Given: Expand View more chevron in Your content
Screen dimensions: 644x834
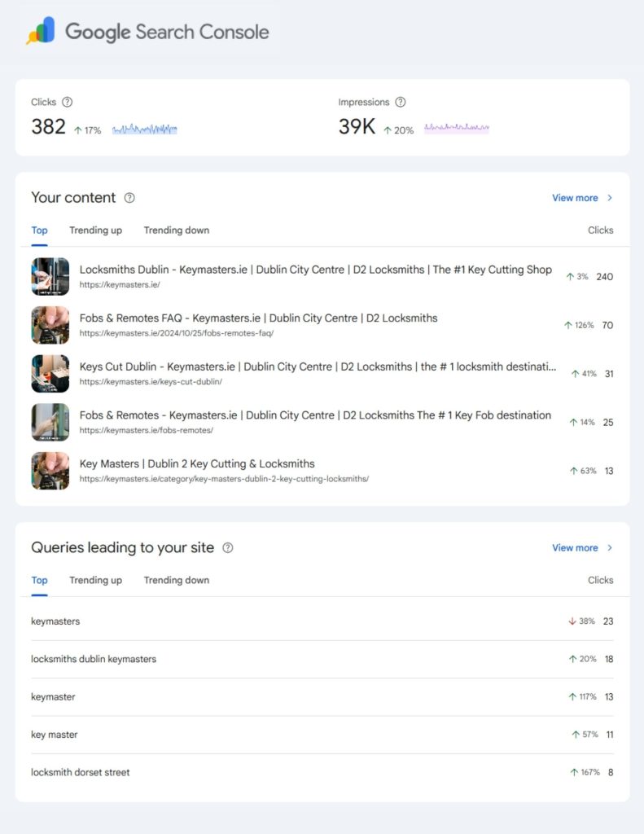Looking at the screenshot, I should (x=610, y=198).
